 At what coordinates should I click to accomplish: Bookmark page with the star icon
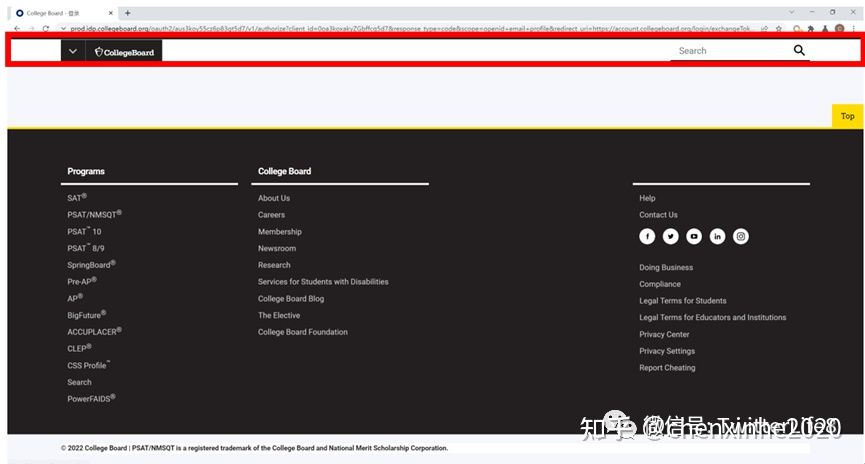[779, 28]
